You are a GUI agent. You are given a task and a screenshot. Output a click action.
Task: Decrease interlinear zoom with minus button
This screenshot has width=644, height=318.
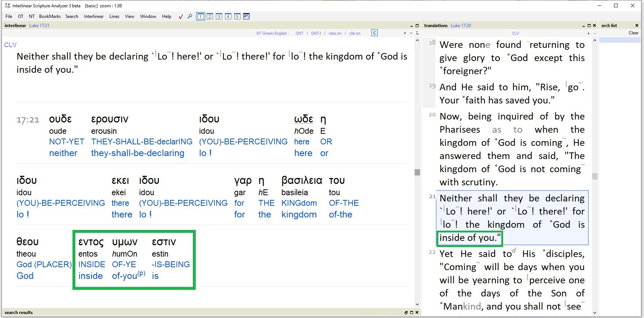click(411, 33)
